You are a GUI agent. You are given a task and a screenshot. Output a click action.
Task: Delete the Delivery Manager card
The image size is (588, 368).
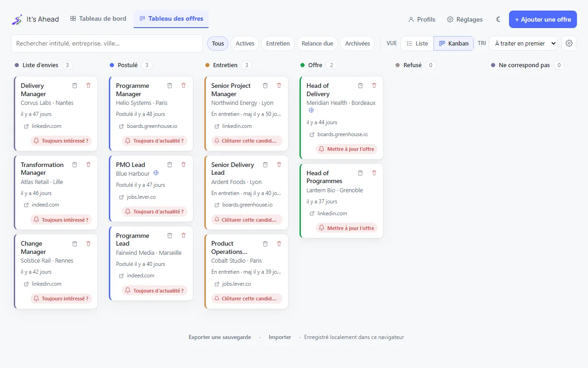89,86
